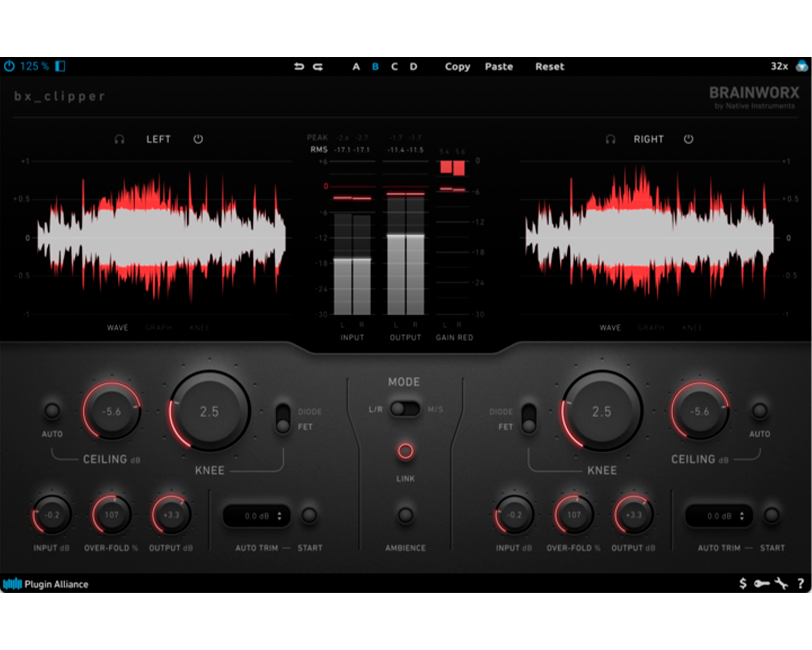Click the dollar sign store icon

pyautogui.click(x=743, y=584)
